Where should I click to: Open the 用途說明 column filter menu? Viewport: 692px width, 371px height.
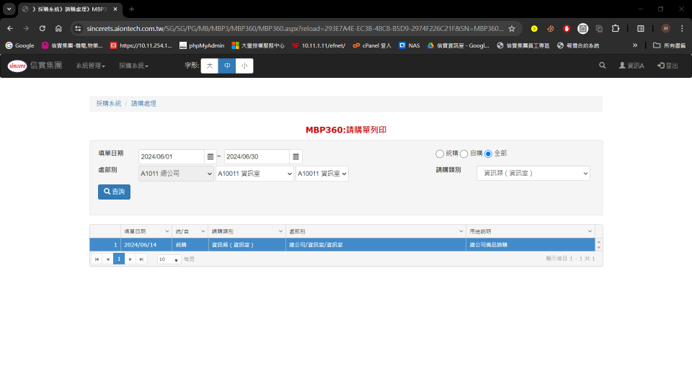click(590, 232)
